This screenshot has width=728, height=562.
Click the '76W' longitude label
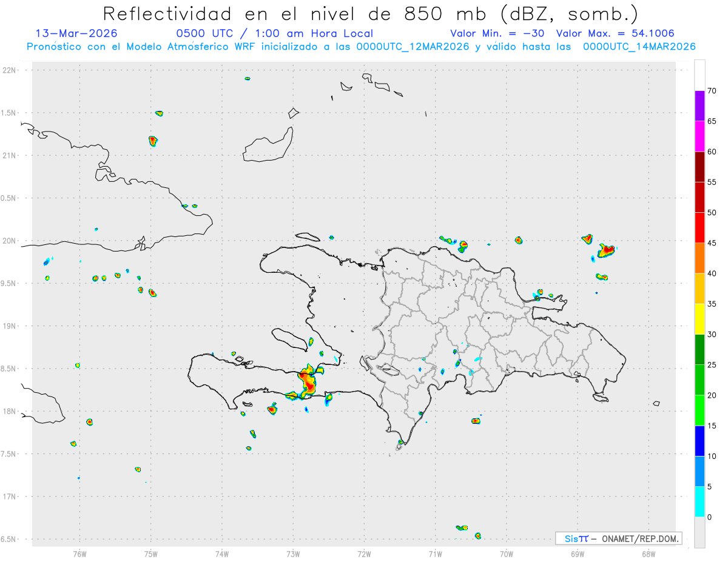tap(79, 554)
